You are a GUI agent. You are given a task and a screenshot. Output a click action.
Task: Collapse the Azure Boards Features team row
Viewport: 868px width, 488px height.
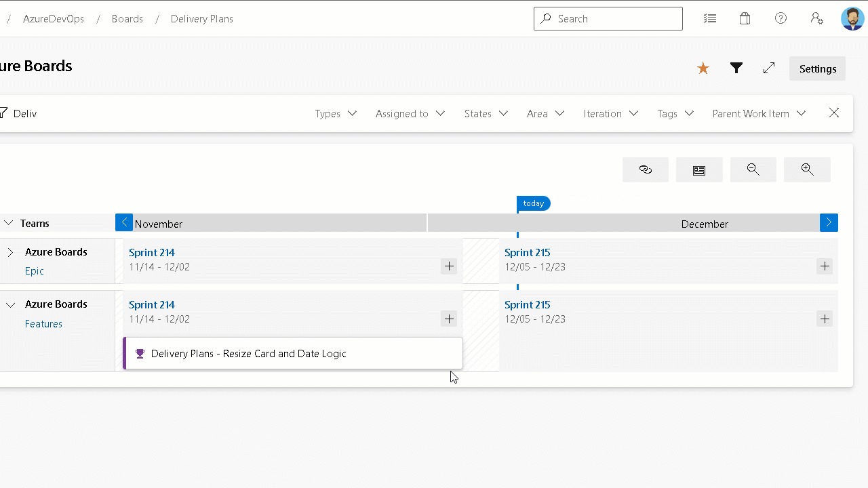[x=10, y=304]
